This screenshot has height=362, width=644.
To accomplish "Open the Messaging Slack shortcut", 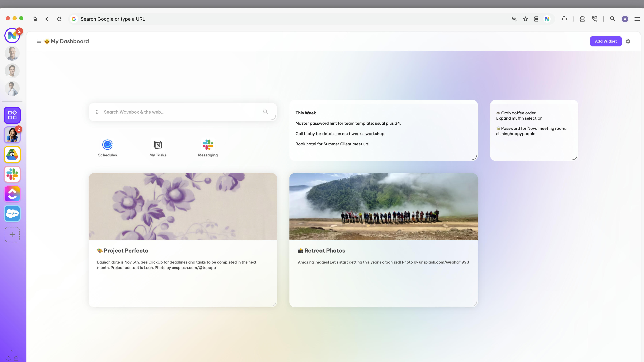I will [208, 148].
